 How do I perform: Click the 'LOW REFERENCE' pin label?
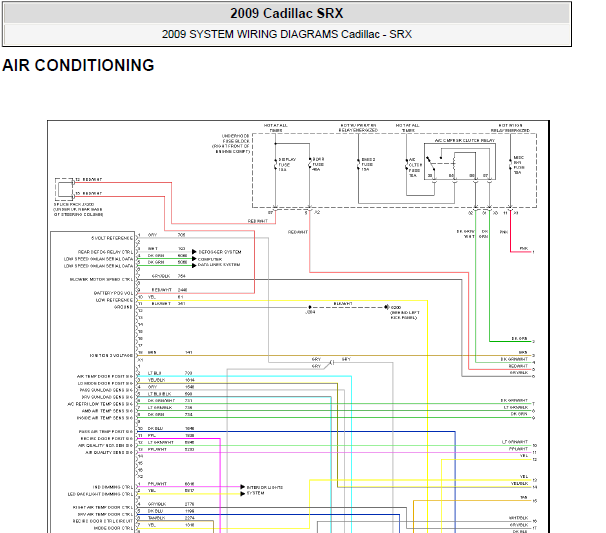coord(114,300)
